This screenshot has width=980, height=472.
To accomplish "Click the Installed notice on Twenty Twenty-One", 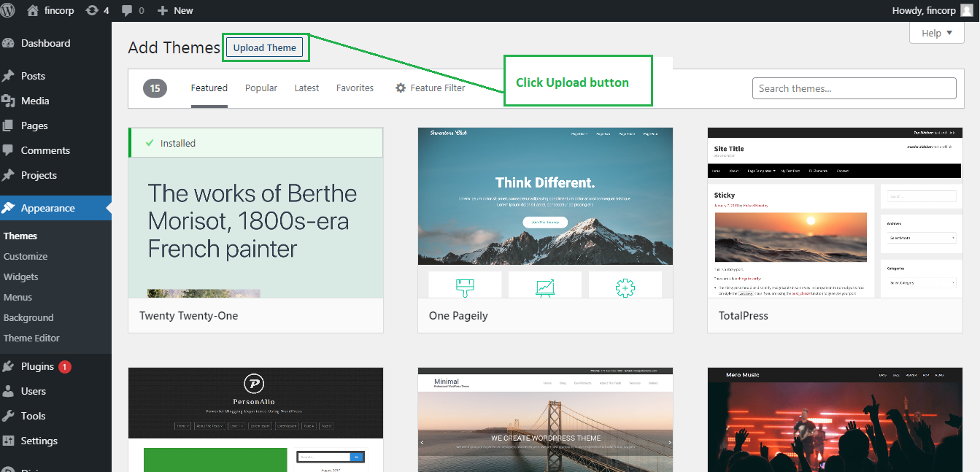I will click(255, 143).
